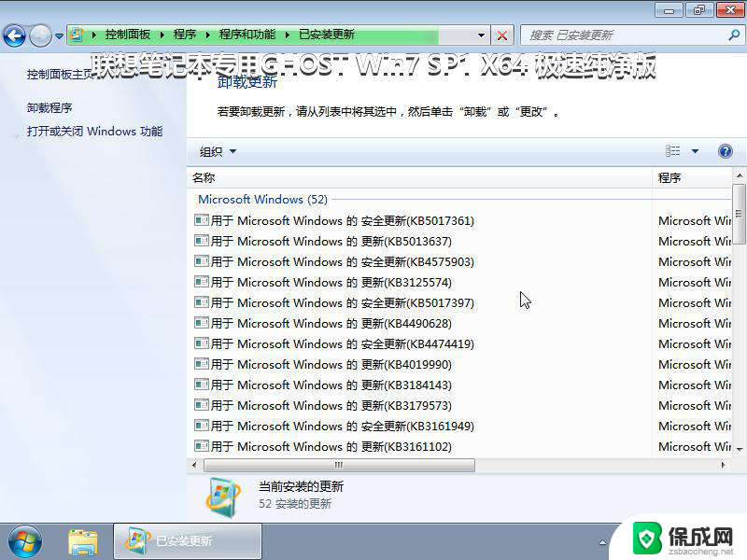The height and width of the screenshot is (560, 747).
Task: Select 程序 breadcrumb in address bar
Action: 185,35
